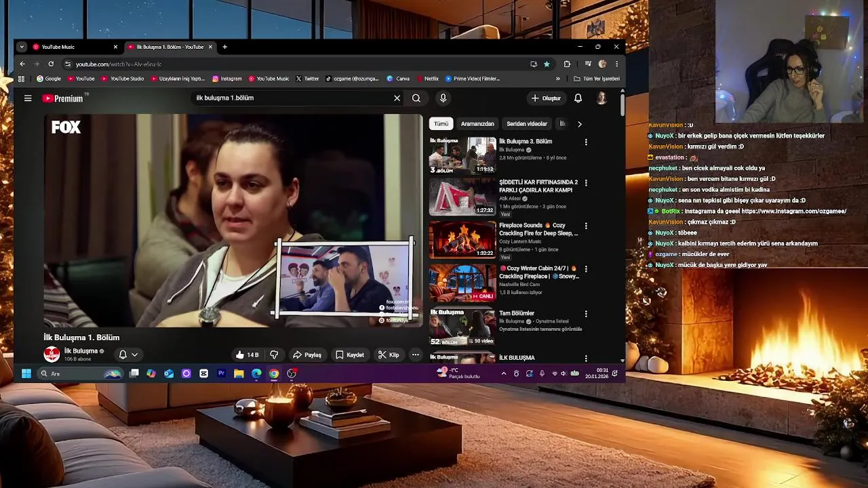Launch Premiere Pro from taskbar
Screen dimensions: 868x488
(221, 373)
